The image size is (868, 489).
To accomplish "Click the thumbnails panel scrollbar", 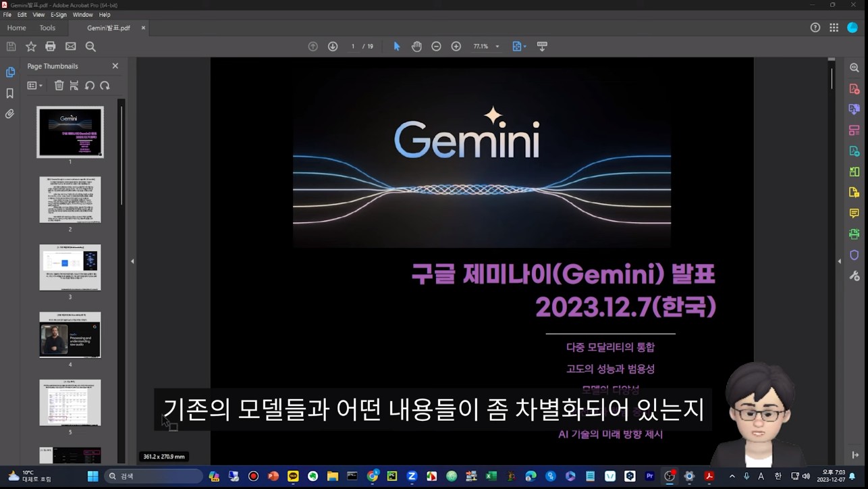I will [x=121, y=155].
